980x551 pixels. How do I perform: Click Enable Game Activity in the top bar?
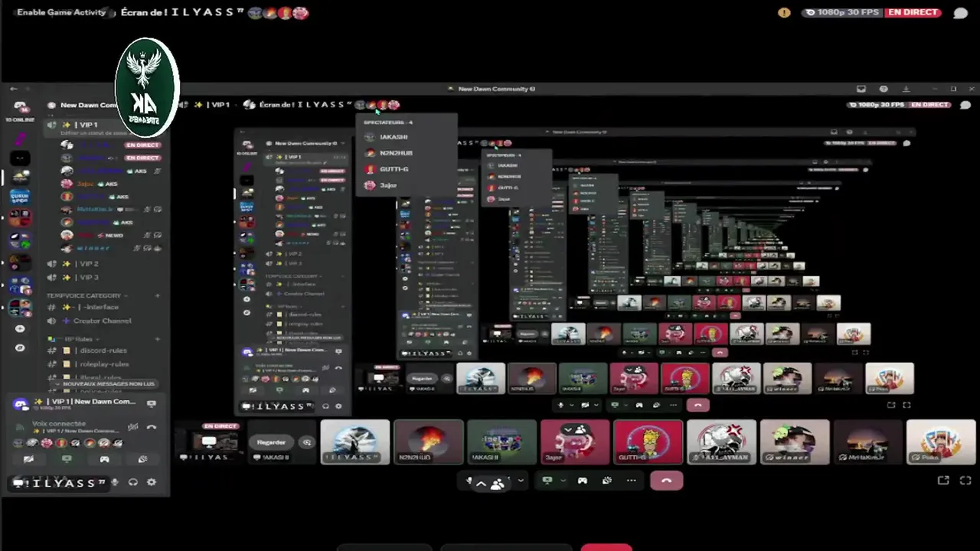coord(61,12)
